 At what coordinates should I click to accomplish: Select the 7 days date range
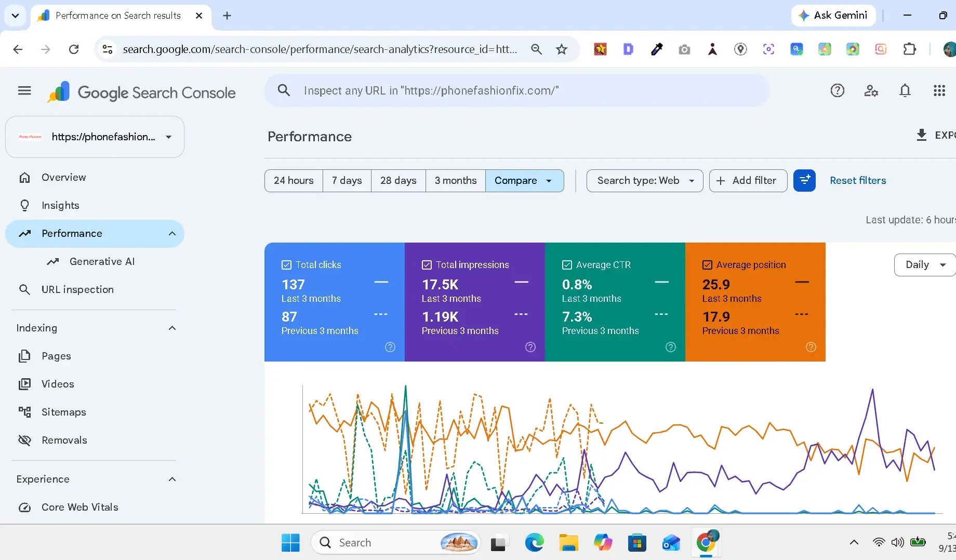tap(347, 181)
